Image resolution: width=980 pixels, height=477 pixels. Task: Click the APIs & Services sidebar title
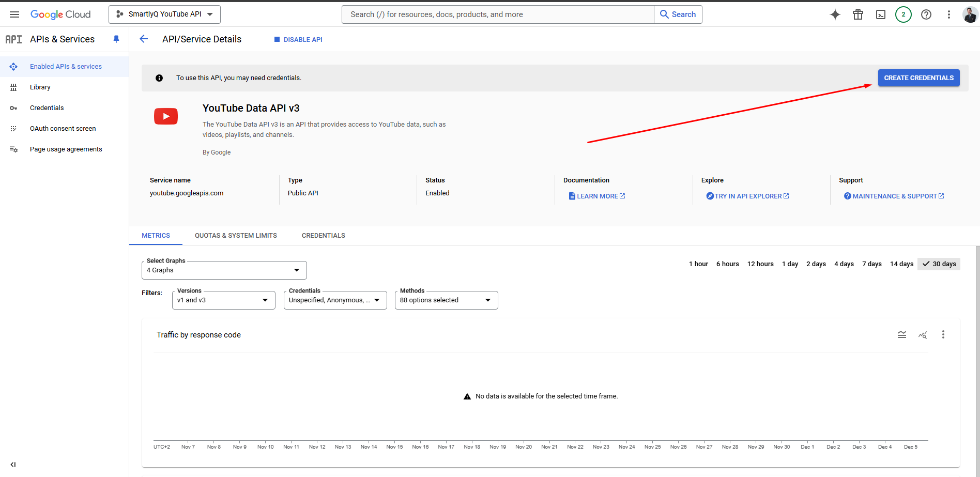pos(62,39)
